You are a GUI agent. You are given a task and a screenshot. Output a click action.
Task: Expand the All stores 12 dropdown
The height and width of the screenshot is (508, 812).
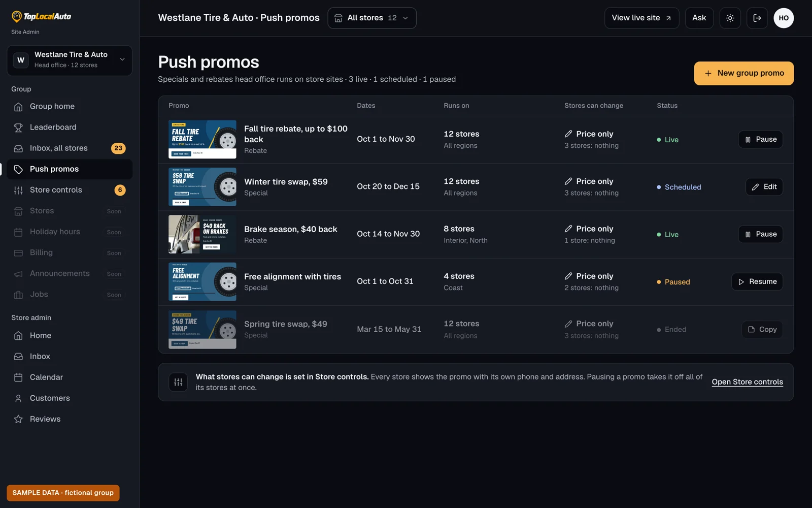(372, 18)
